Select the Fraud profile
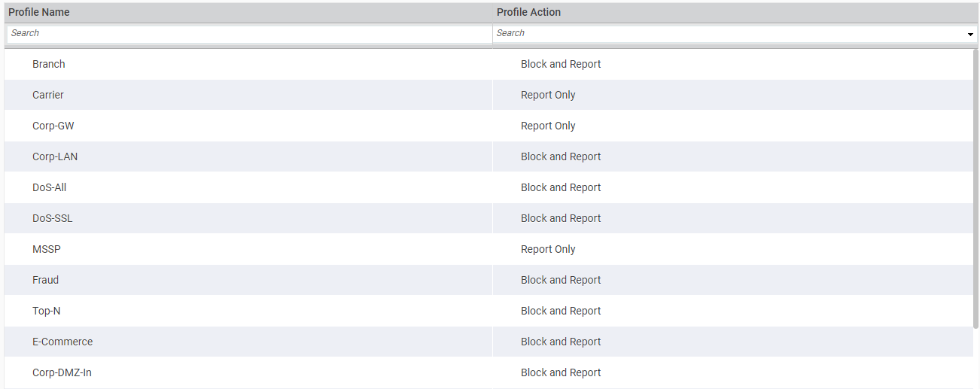This screenshot has width=980, height=389. point(46,280)
